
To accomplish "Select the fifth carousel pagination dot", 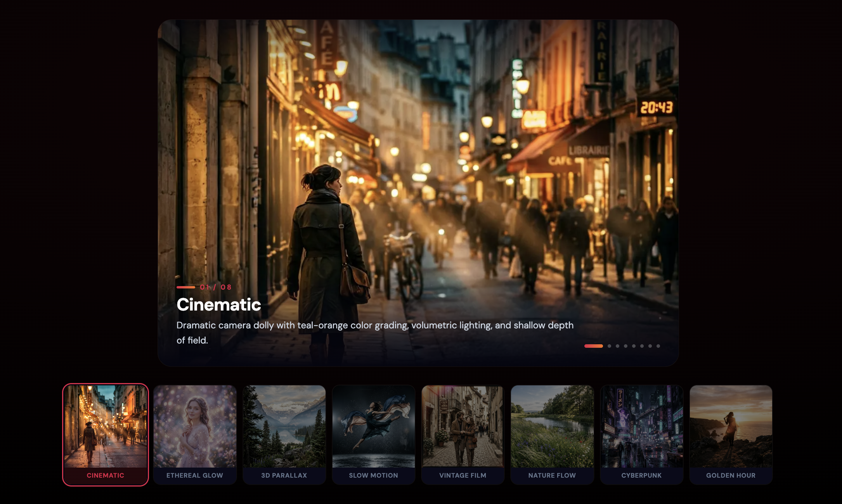I will pyautogui.click(x=634, y=346).
